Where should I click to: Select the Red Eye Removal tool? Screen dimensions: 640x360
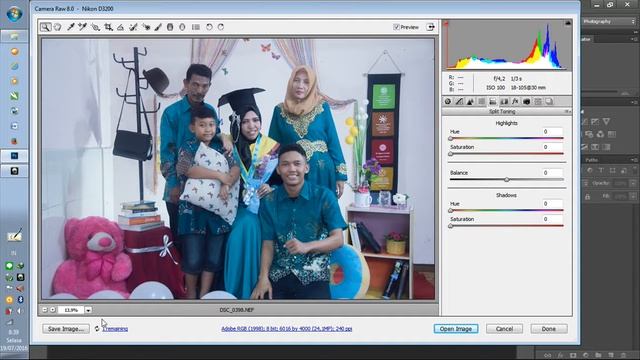146,27
